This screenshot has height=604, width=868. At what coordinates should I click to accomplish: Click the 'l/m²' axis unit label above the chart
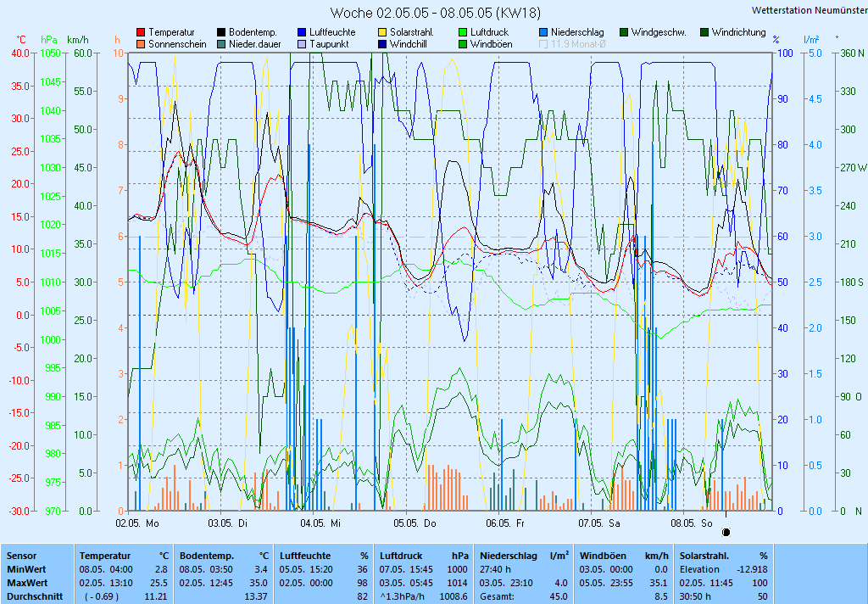(x=811, y=40)
